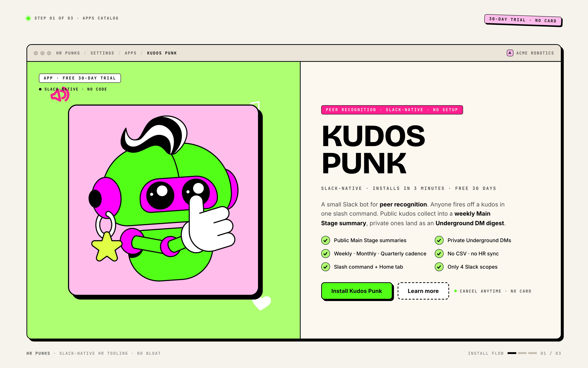Click the pink megaphone sticker icon
588x368 pixels.
click(x=60, y=94)
